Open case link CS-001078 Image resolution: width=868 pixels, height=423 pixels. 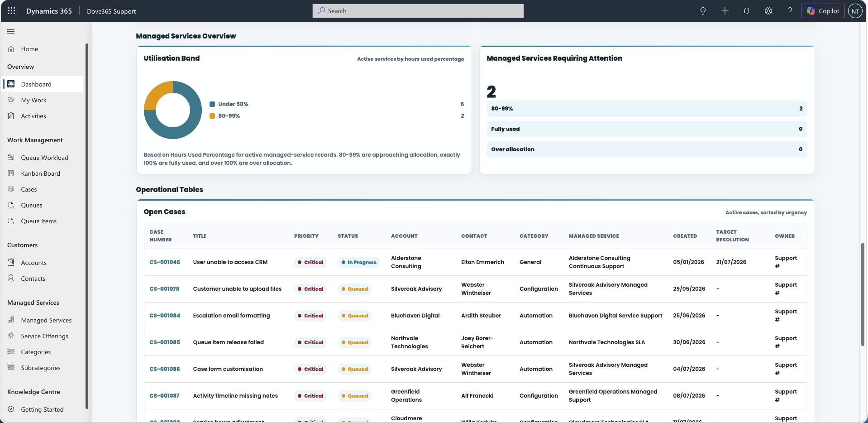click(x=164, y=289)
